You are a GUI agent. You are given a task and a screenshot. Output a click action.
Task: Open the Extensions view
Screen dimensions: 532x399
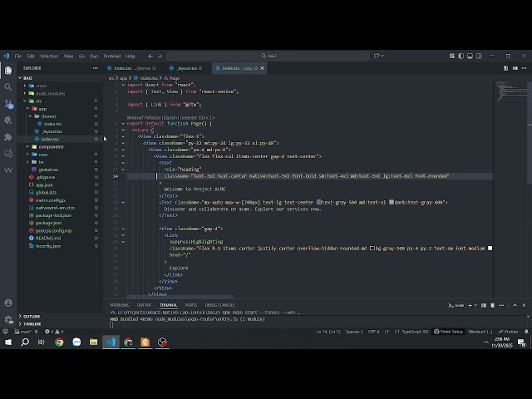tap(8, 136)
